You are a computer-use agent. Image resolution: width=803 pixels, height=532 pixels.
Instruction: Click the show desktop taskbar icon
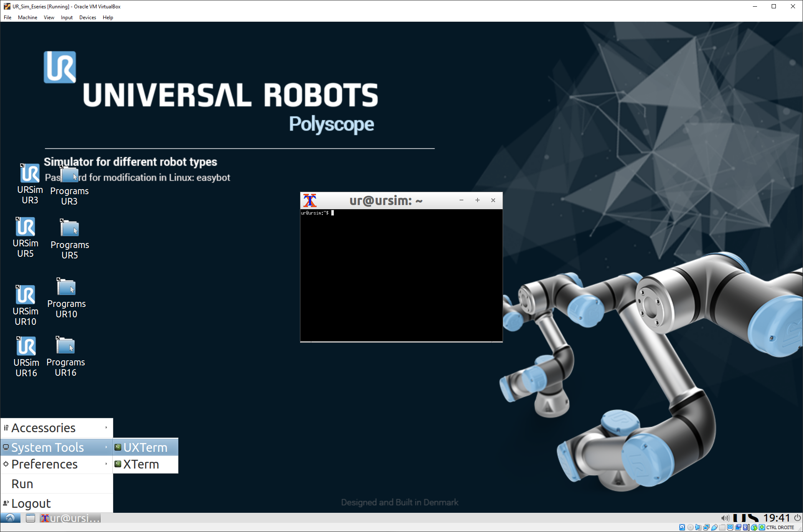(x=30, y=518)
